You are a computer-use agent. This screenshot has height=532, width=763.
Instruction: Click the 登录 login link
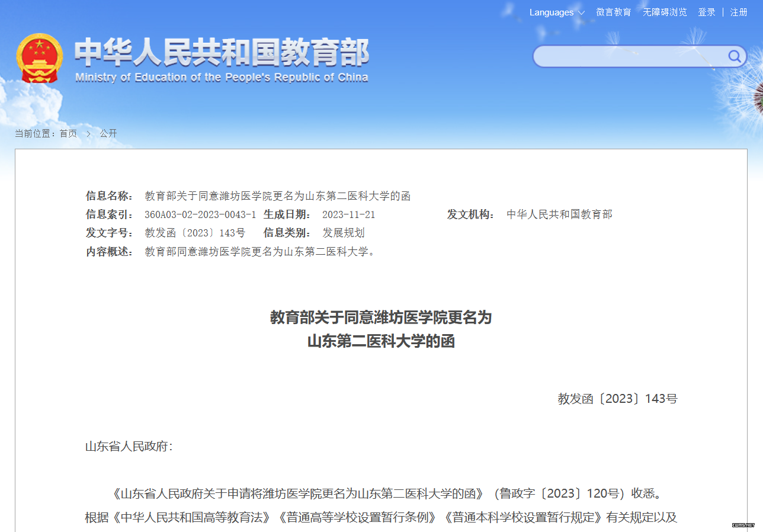(707, 12)
